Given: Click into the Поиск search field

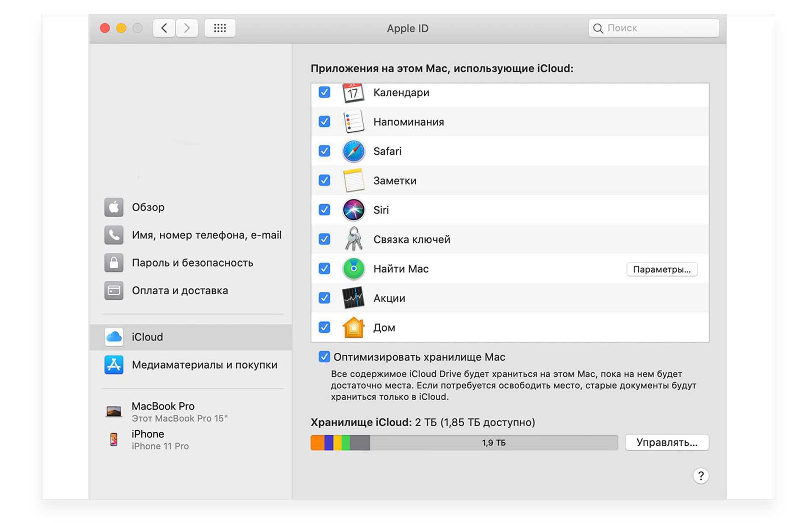Looking at the screenshot, I should 654,28.
